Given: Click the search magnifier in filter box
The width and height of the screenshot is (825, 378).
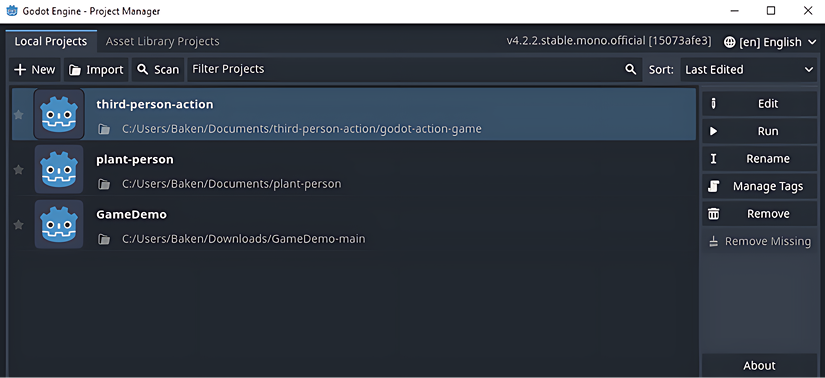Looking at the screenshot, I should [630, 69].
